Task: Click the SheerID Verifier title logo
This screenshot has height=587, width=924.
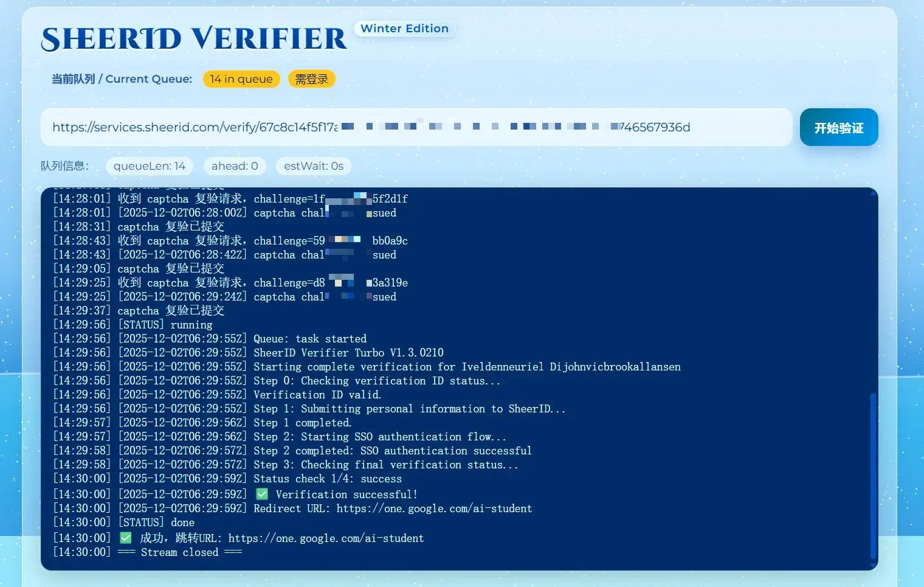Action: coord(194,39)
